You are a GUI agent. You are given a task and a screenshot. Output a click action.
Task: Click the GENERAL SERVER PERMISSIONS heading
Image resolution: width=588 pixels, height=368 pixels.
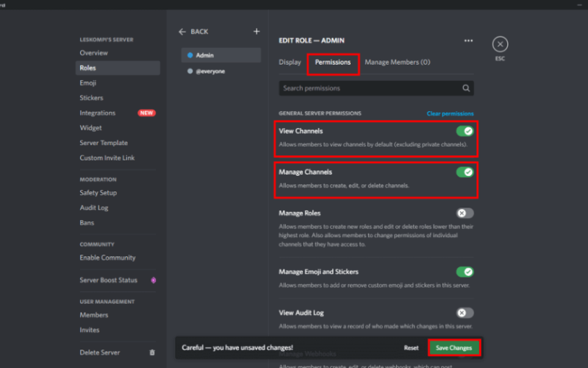click(320, 113)
